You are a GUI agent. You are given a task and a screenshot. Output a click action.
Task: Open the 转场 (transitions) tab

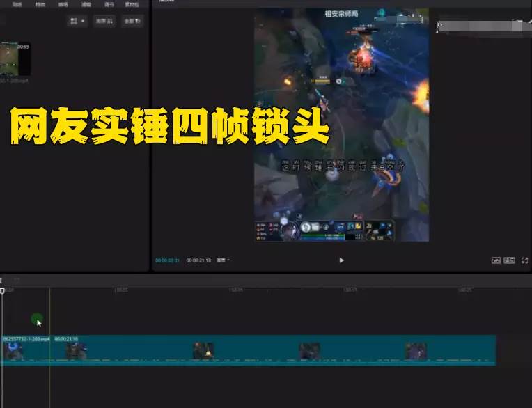tap(63, 4)
